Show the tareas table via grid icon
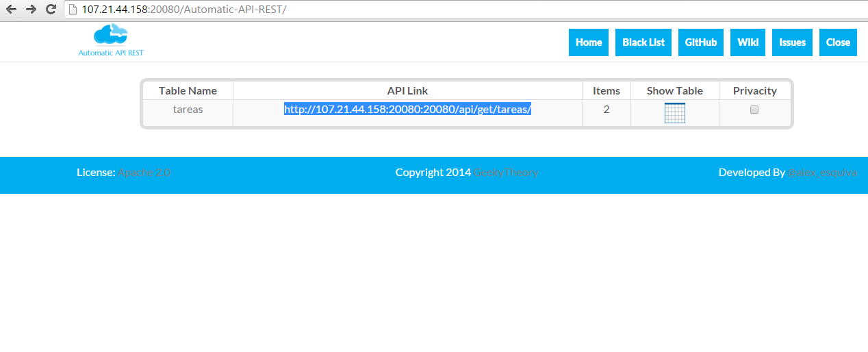 674,113
